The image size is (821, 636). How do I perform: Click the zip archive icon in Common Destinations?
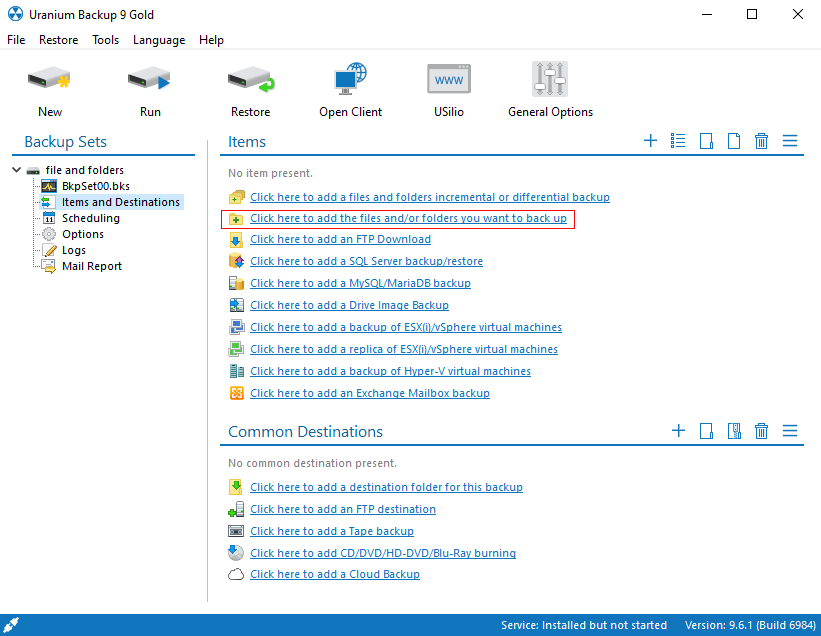[734, 431]
